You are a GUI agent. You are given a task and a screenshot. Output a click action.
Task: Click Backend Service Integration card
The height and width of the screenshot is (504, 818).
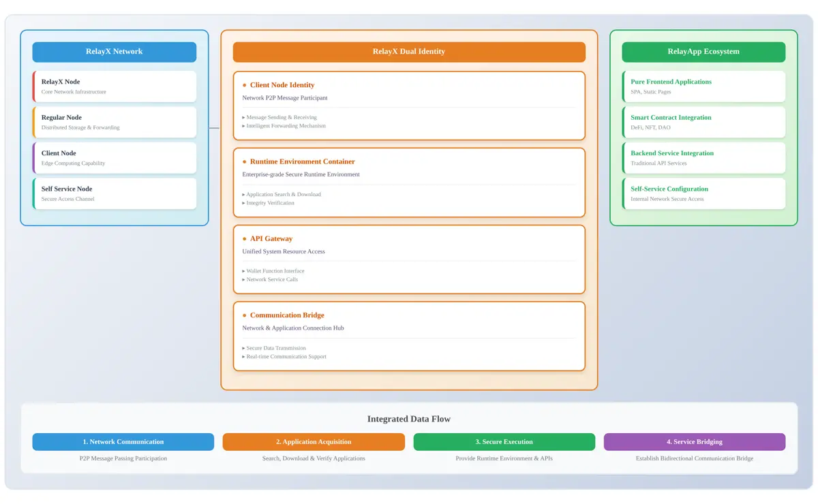[703, 158]
